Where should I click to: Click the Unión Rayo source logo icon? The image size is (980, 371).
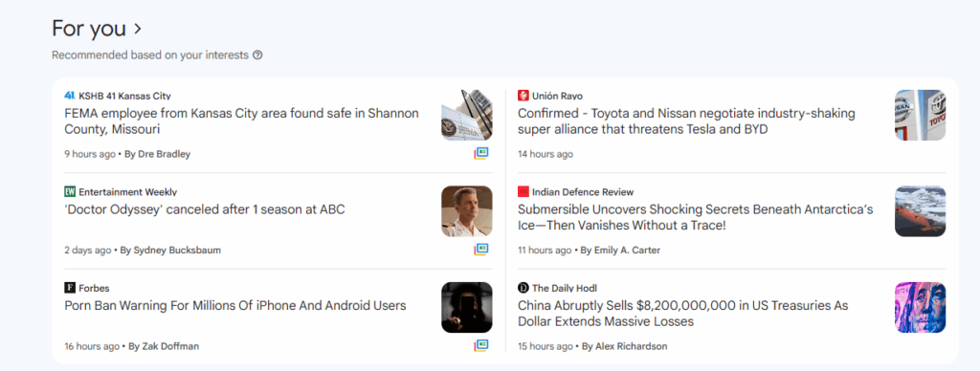point(523,96)
